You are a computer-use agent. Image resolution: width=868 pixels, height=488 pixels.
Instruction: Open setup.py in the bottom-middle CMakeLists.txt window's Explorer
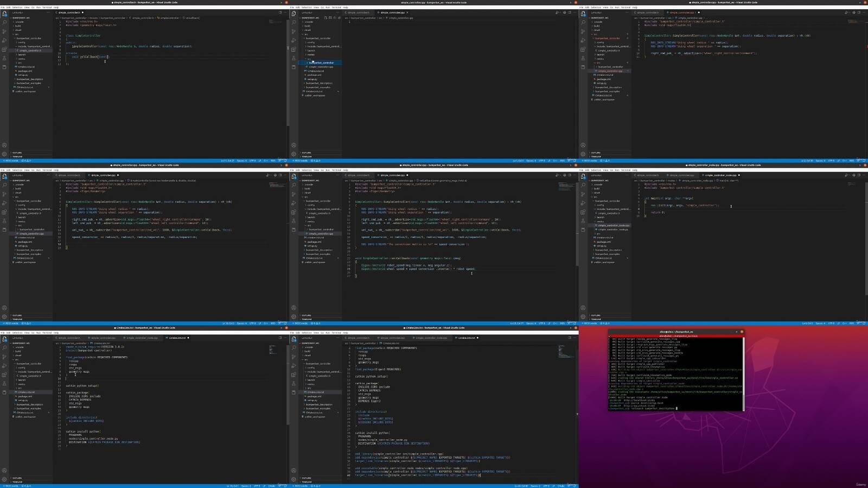pyautogui.click(x=312, y=400)
